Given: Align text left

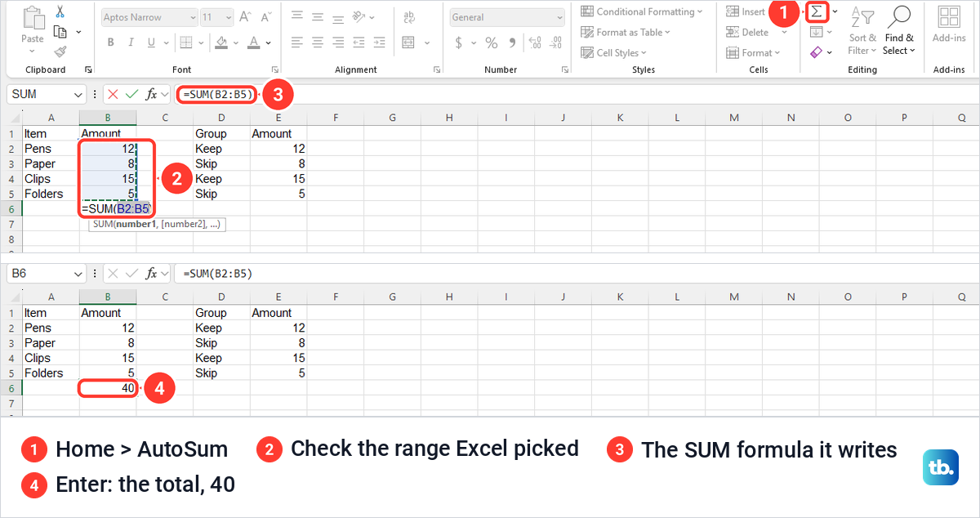Looking at the screenshot, I should [297, 42].
